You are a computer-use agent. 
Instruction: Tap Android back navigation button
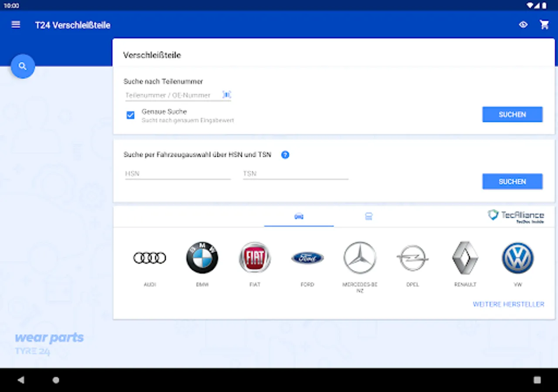(x=21, y=380)
